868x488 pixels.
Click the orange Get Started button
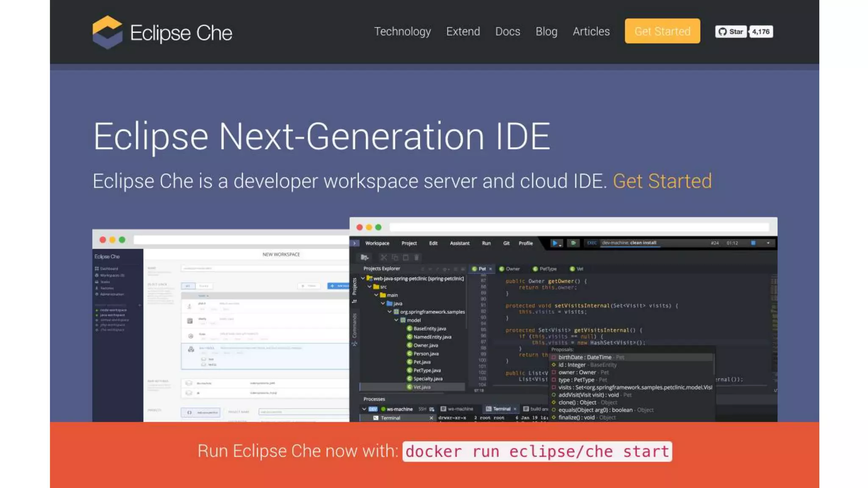[x=662, y=31]
